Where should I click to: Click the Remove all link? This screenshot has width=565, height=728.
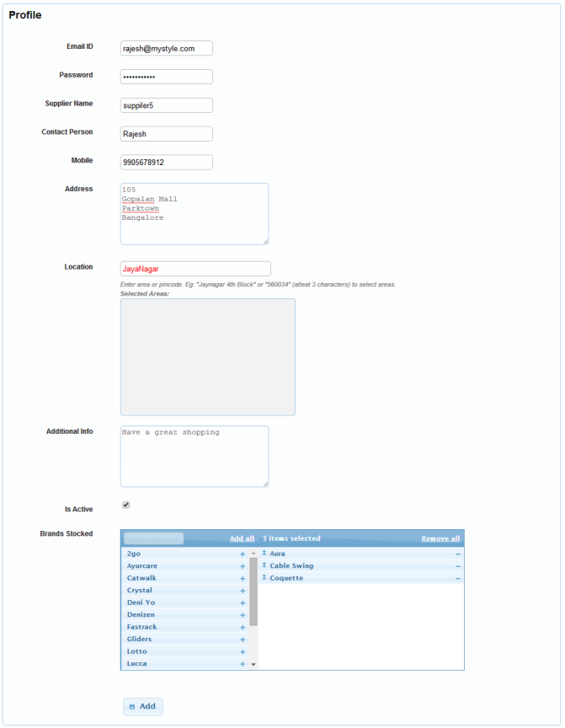click(x=440, y=538)
